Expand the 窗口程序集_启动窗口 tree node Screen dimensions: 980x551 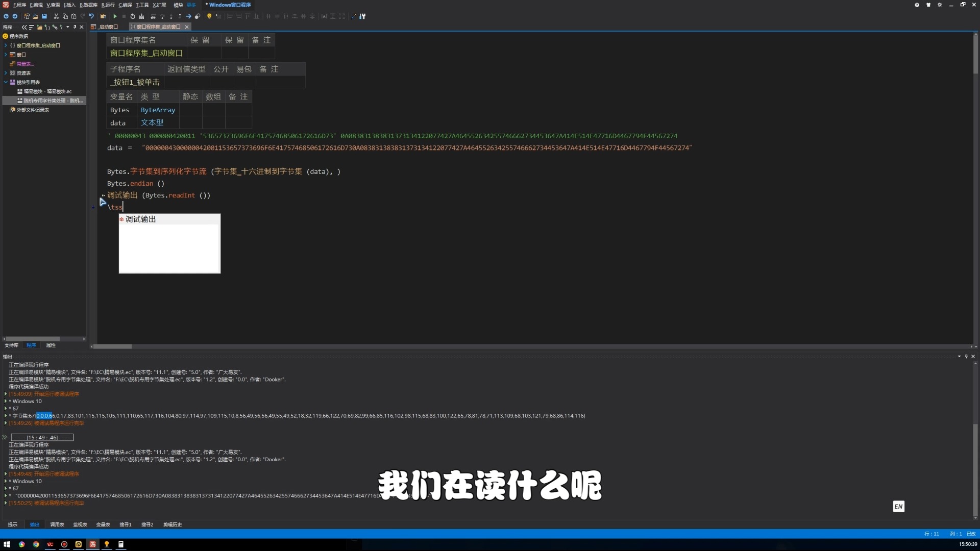6,45
